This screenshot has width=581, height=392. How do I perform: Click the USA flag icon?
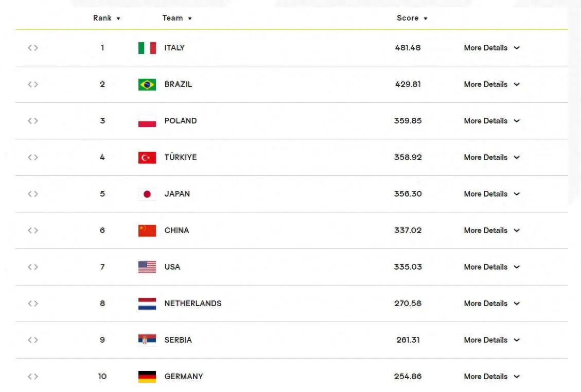(x=147, y=267)
